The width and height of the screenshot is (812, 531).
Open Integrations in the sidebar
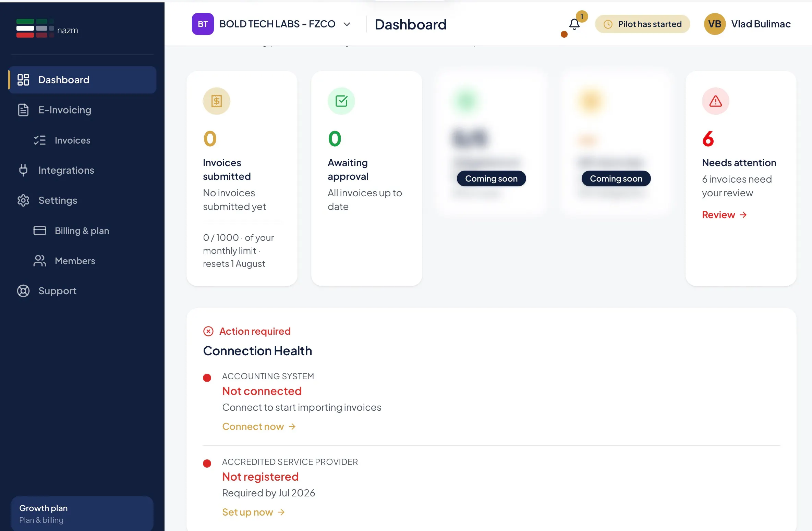tap(82, 170)
